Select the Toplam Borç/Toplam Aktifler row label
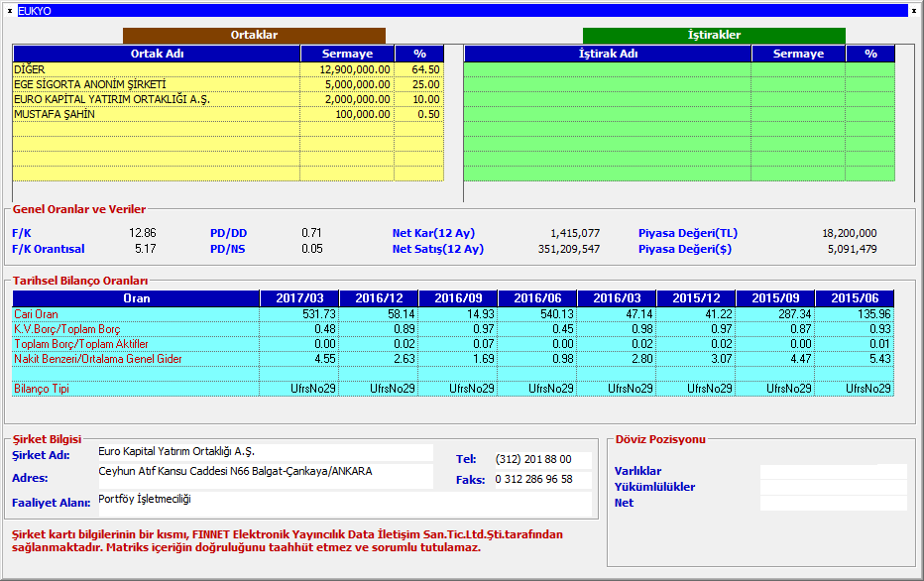Viewport: 924px width, 581px height. (x=81, y=343)
